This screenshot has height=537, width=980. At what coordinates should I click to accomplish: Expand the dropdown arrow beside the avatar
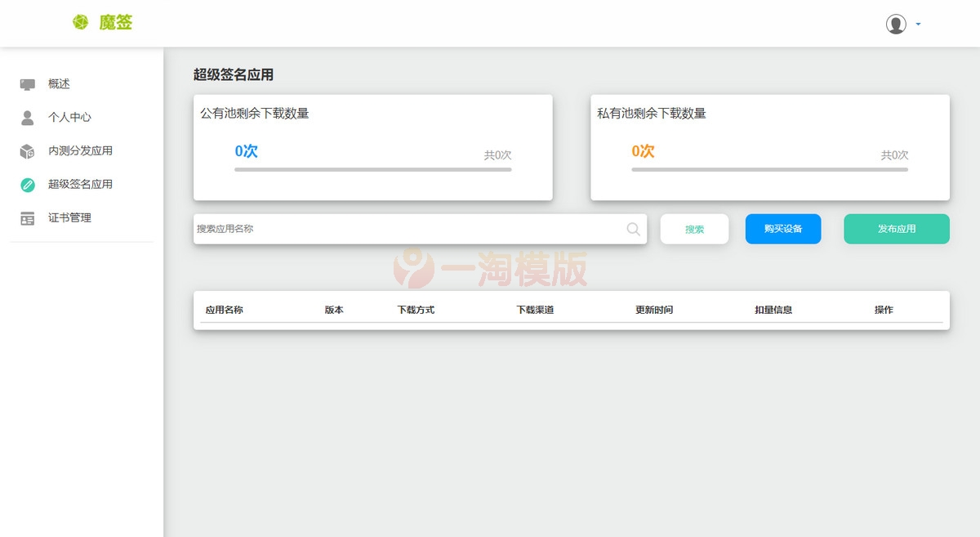[916, 25]
